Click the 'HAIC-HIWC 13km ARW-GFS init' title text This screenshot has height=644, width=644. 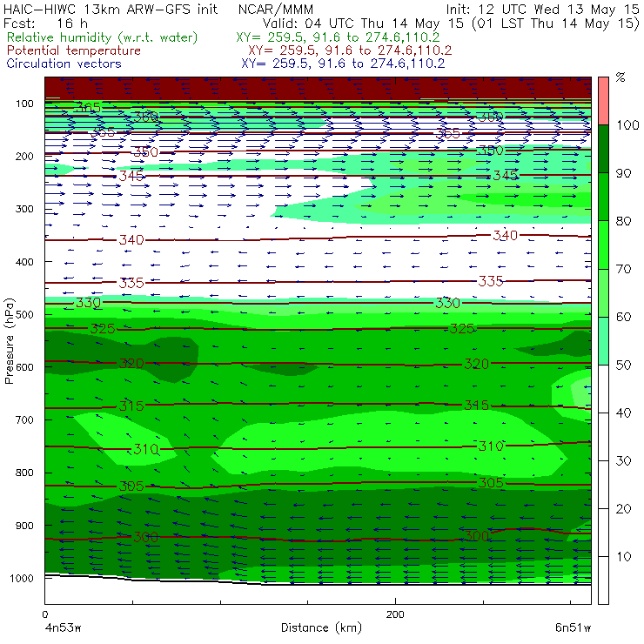click(110, 9)
